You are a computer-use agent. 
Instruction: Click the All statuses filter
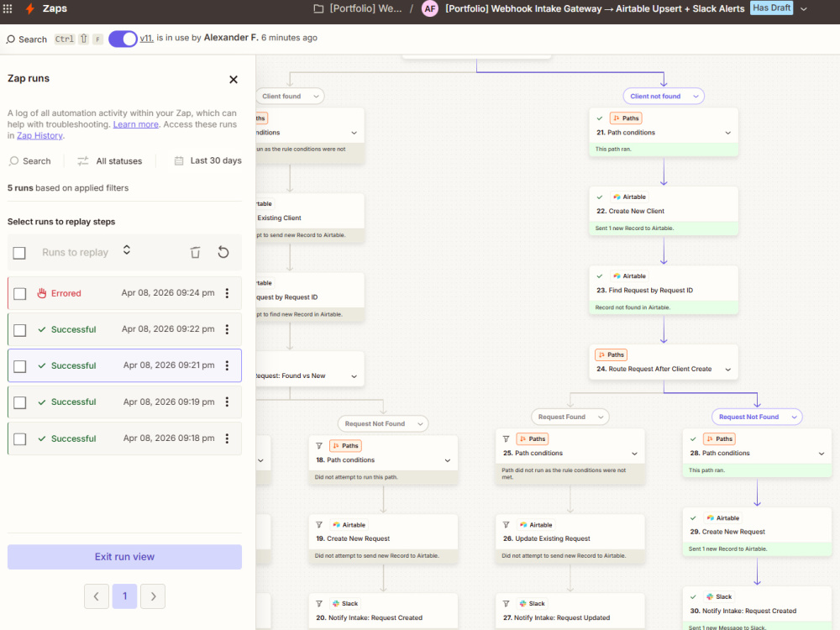110,160
